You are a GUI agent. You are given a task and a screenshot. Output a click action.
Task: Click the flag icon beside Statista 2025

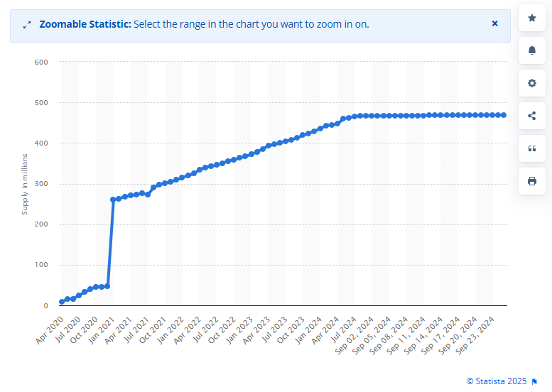[534, 381]
